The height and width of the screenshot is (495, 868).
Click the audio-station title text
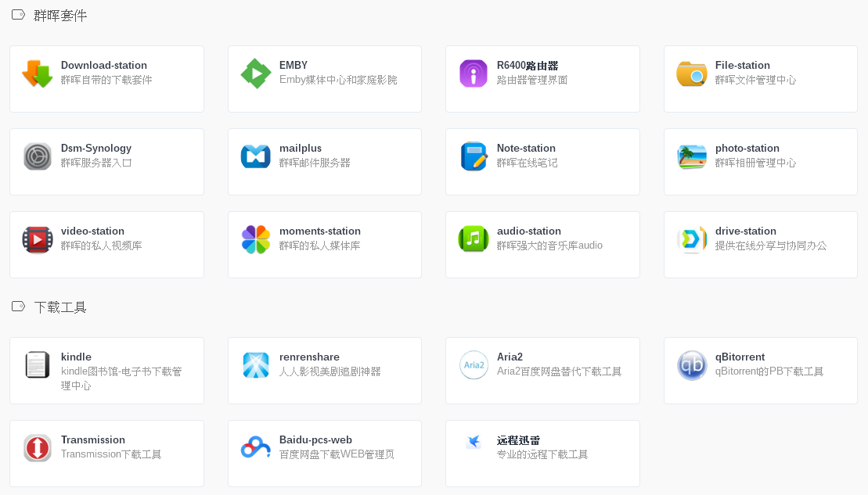pos(528,231)
